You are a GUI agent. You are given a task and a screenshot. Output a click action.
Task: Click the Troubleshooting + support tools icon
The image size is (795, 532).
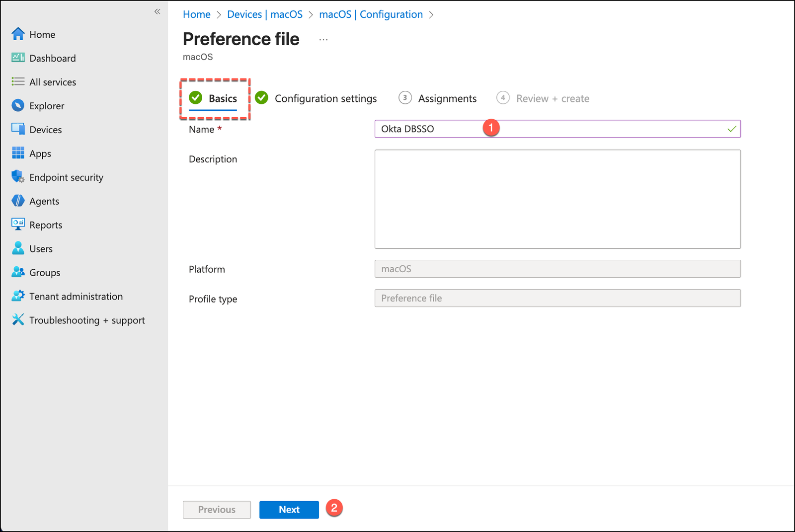tap(18, 320)
